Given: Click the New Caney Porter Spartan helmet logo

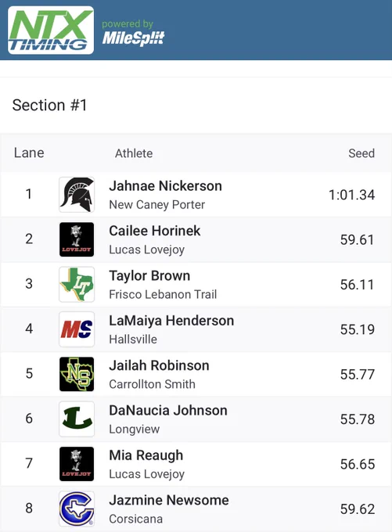Looking at the screenshot, I should pos(77,195).
